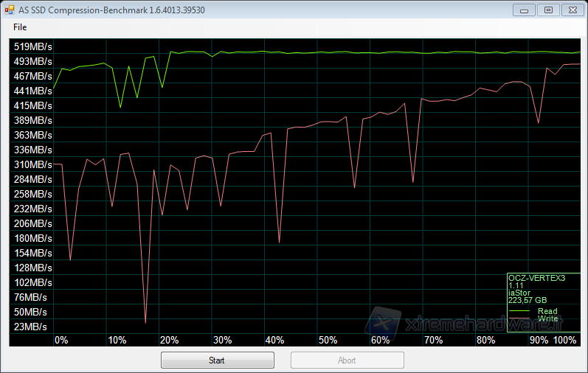Viewport: 588px width, 373px height.
Task: Maximize the AS SSD benchmark window
Action: coord(547,10)
